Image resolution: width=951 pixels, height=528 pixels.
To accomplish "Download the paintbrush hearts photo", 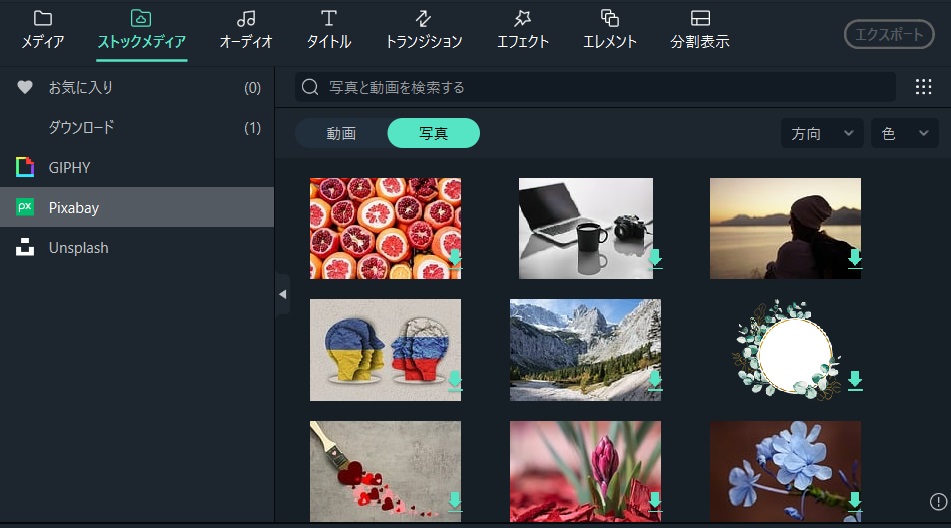I will [455, 503].
